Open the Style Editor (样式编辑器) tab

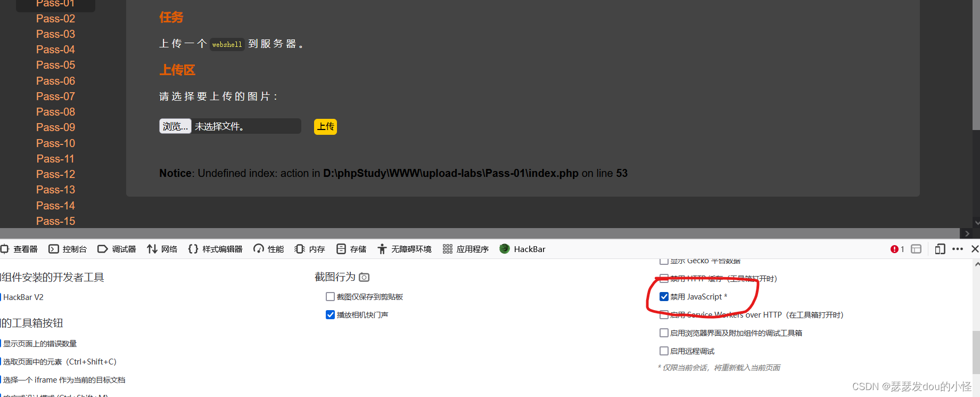click(216, 249)
